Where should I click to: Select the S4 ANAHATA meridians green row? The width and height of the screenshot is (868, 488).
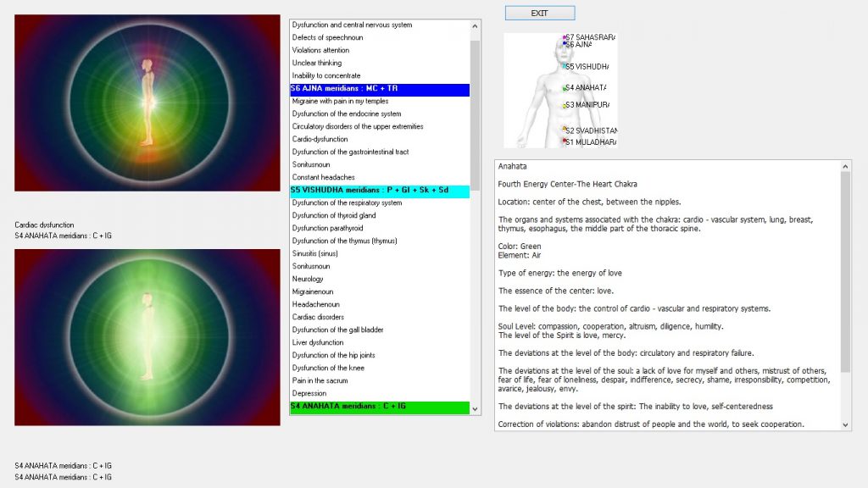(379, 407)
